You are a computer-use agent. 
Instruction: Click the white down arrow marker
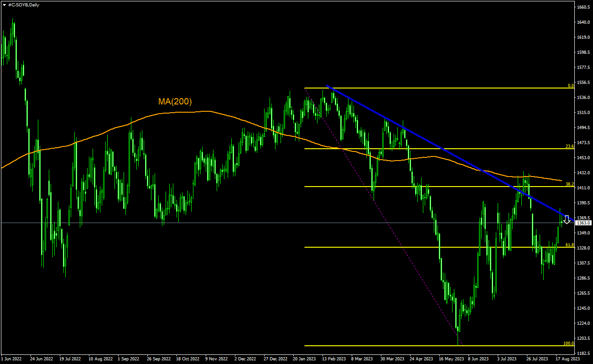tap(567, 219)
